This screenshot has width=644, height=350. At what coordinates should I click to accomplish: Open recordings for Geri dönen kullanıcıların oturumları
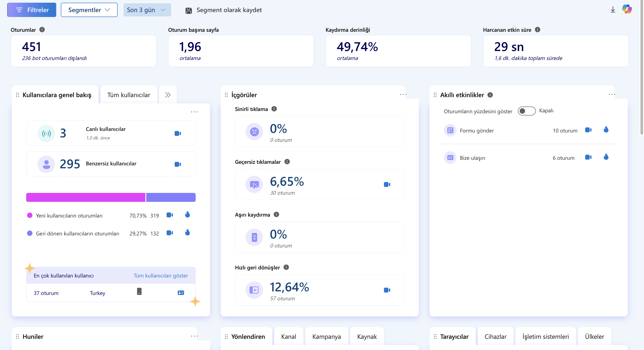click(170, 233)
